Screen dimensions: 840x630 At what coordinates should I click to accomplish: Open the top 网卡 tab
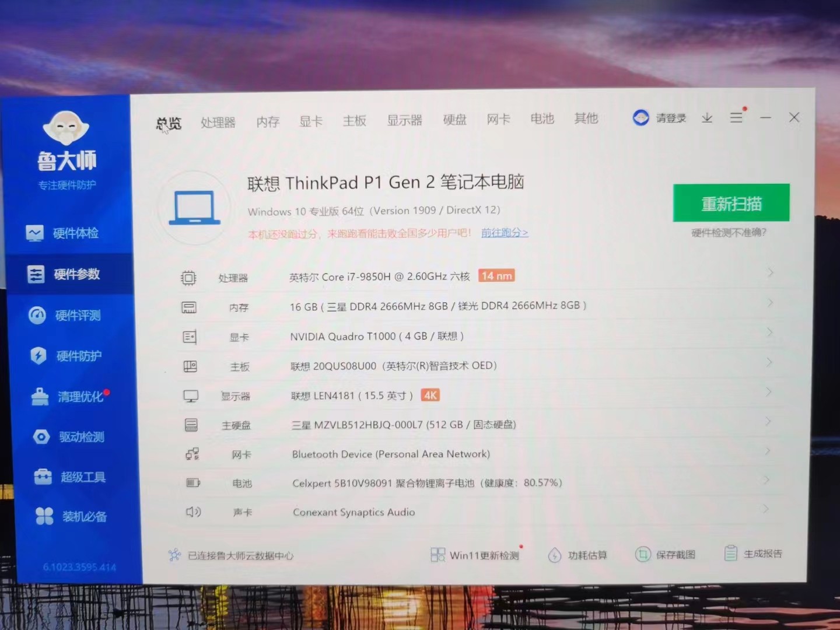click(x=498, y=119)
